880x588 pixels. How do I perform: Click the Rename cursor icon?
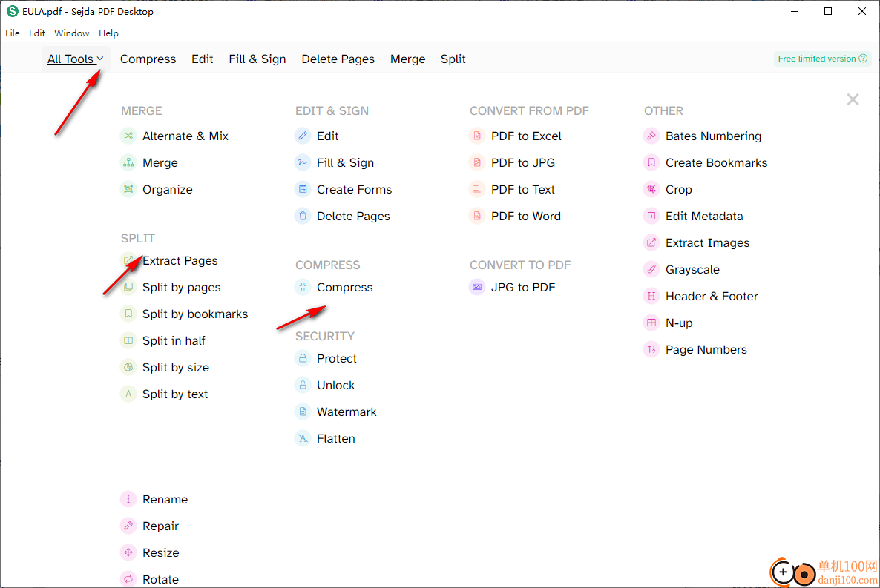click(128, 499)
